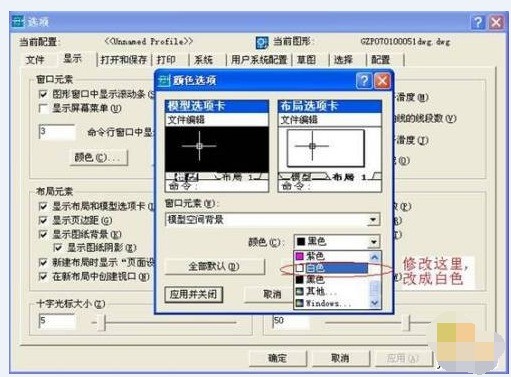Click the crosshair size input field showing 5
This screenshot has height=377, width=511.
(x=57, y=322)
